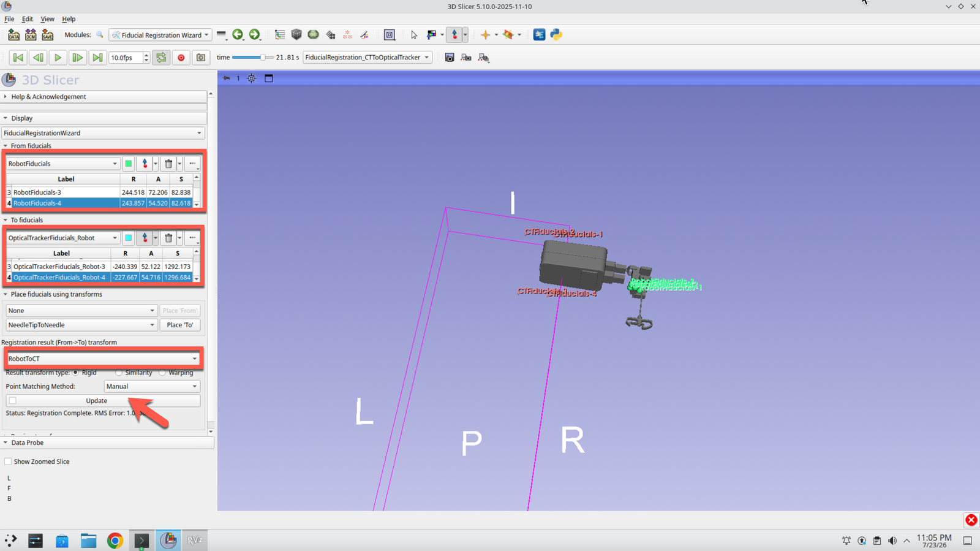Viewport: 980px width, 551px height.
Task: Open the RobotFiducials from-list dropdown
Action: (x=62, y=164)
